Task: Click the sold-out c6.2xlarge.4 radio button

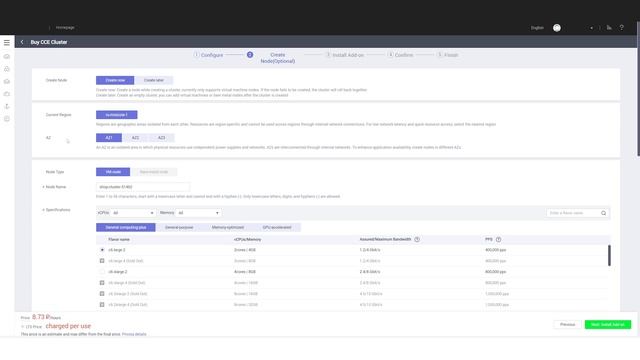Action: point(102,305)
